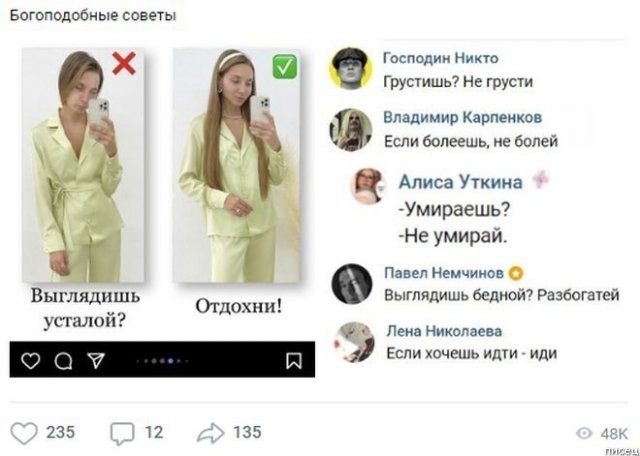Click the red cross on the left photo
This screenshot has height=456, width=640.
pyautogui.click(x=124, y=64)
